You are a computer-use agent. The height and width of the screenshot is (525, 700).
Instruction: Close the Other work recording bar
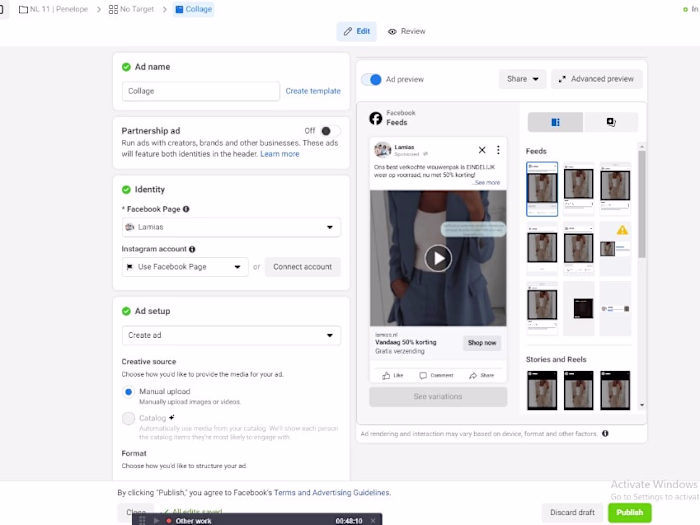(x=373, y=521)
